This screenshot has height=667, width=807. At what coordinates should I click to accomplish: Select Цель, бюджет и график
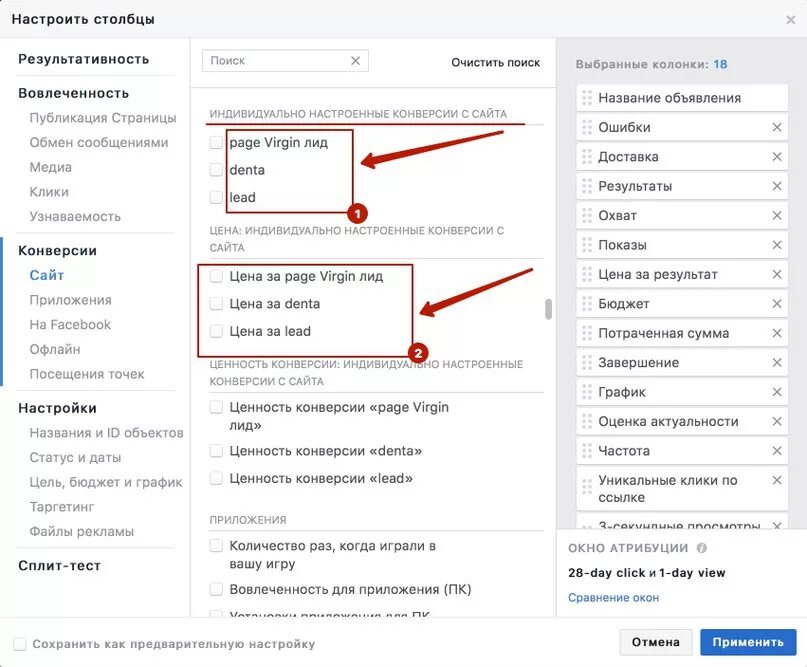coord(106,482)
